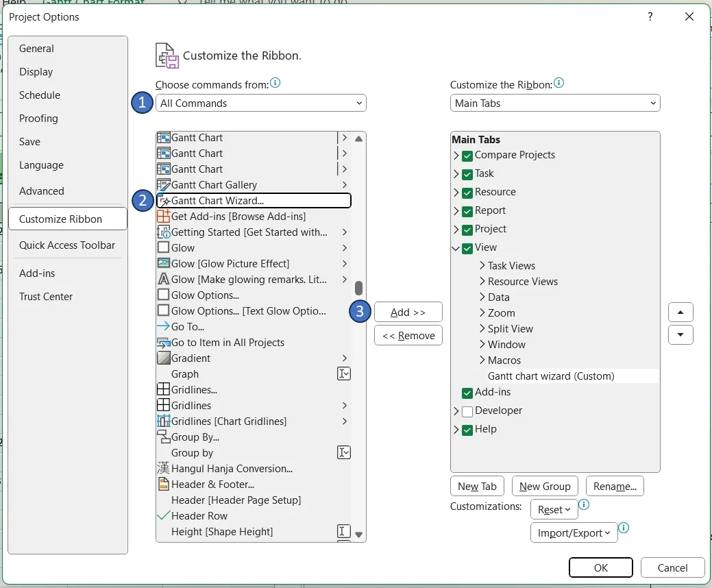The height and width of the screenshot is (588, 712).
Task: Click the Add button to add the command
Action: click(x=408, y=312)
